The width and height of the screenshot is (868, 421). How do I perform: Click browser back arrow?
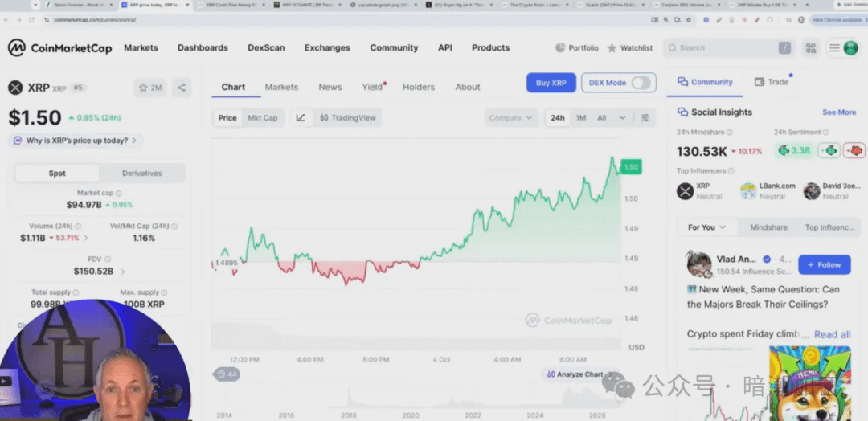click(x=6, y=19)
